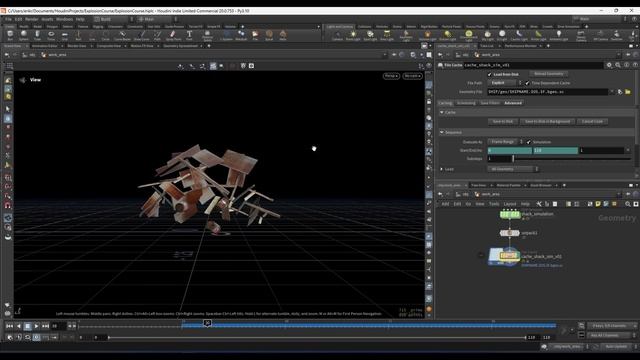
Task: Open the Help menu
Action: coord(80,19)
